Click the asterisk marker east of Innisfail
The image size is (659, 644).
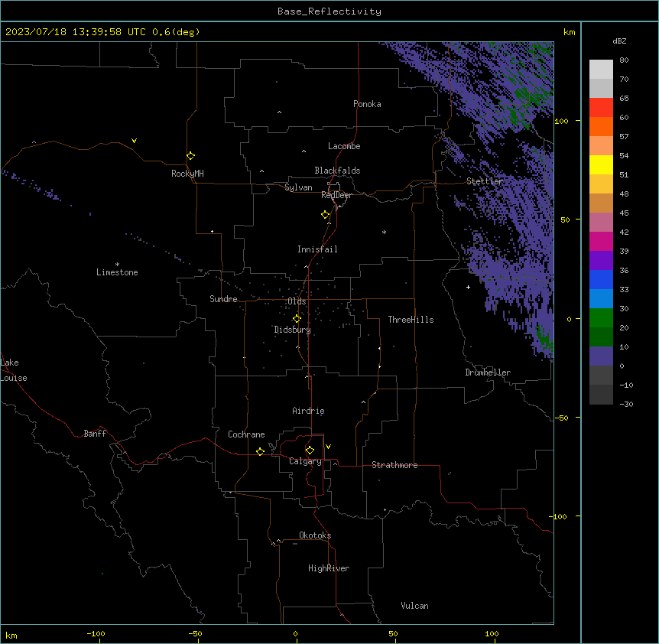(384, 233)
